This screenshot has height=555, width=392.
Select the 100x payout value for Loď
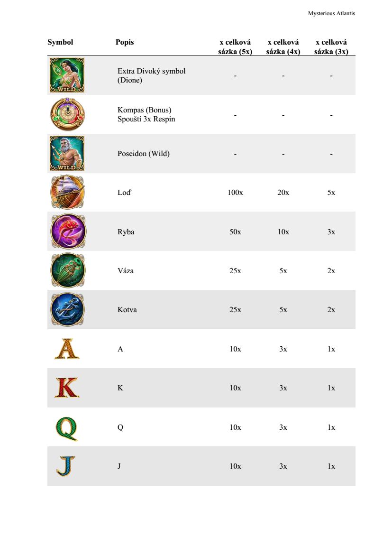(235, 193)
